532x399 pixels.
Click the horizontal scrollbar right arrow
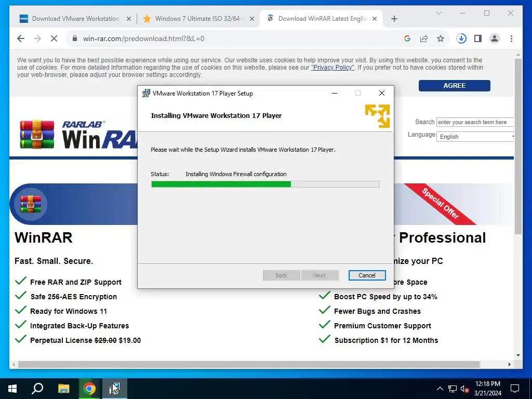point(509,364)
